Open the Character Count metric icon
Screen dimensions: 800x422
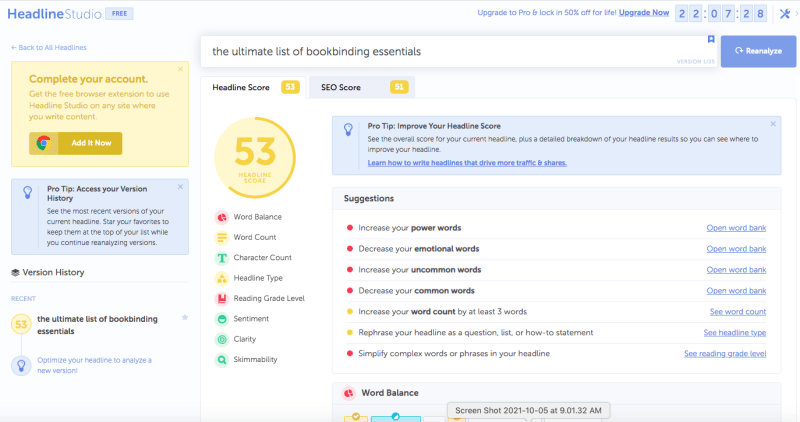[221, 258]
